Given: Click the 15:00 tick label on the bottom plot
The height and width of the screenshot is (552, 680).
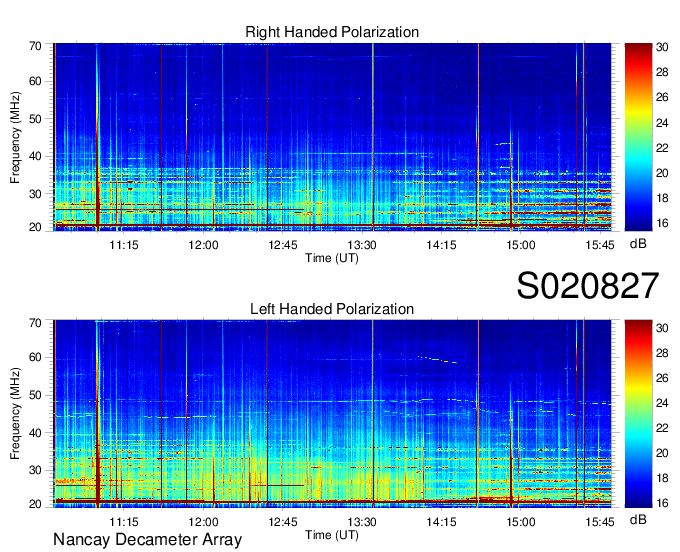Looking at the screenshot, I should click(521, 522).
